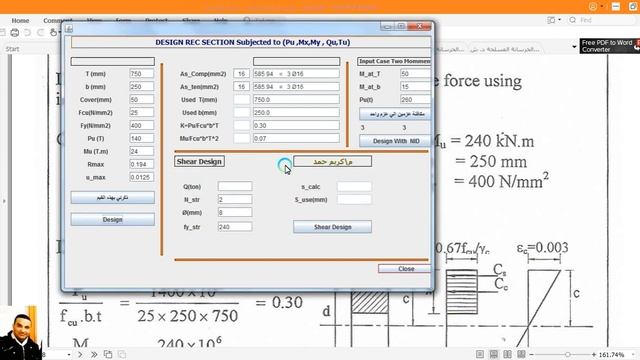Click the Q(ton) input field
Viewport: 640px width, 360px height.
tap(235, 187)
